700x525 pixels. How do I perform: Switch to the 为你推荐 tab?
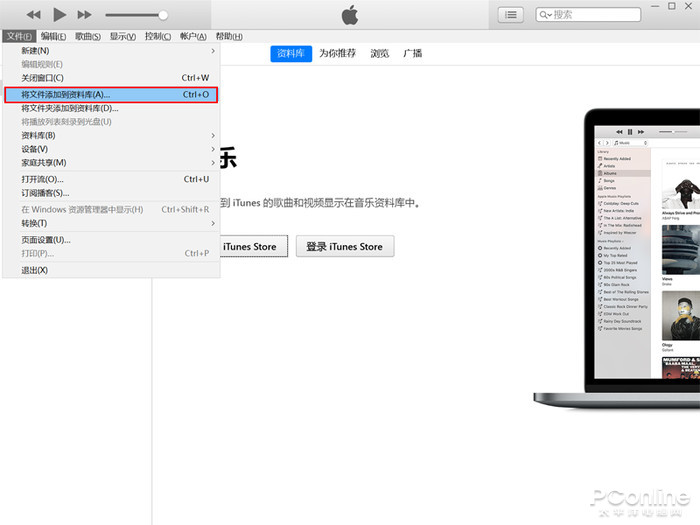(338, 54)
